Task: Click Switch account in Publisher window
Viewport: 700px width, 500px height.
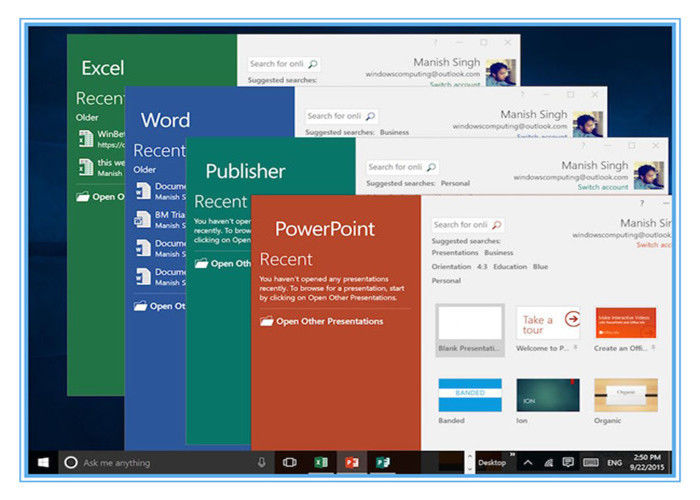Action: [x=603, y=187]
